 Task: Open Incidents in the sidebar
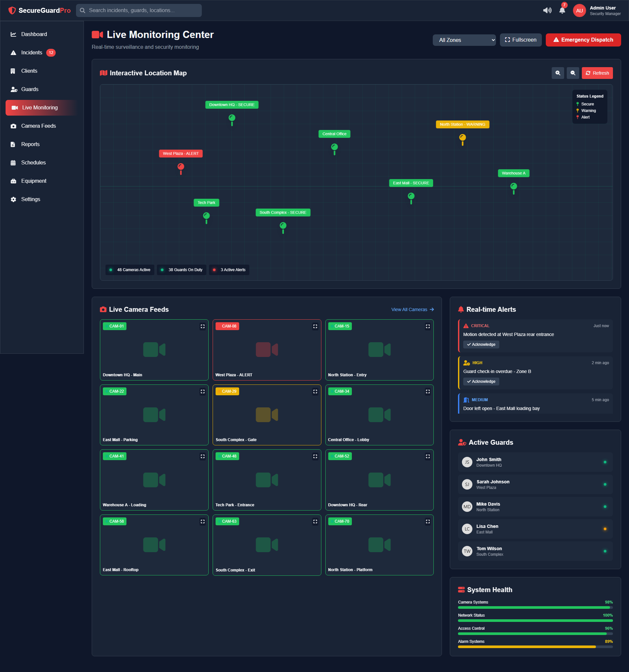pos(32,52)
